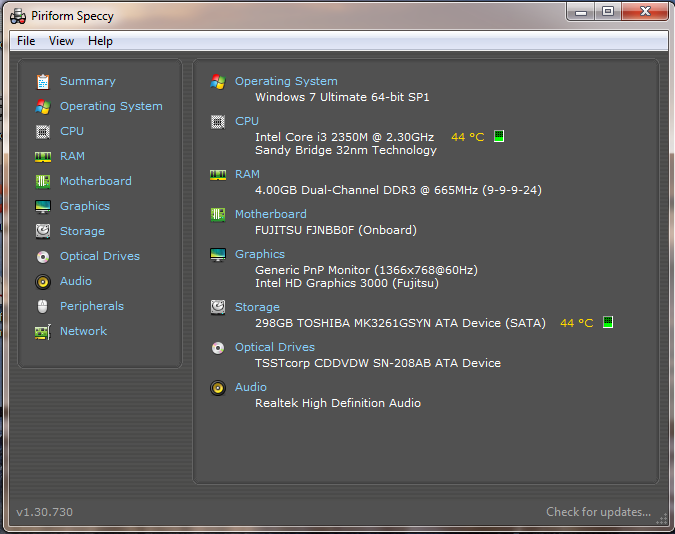Viewport: 675px width, 534px height.
Task: Click the Windows flag icon beside sidebar Operating System
Action: pos(43,106)
